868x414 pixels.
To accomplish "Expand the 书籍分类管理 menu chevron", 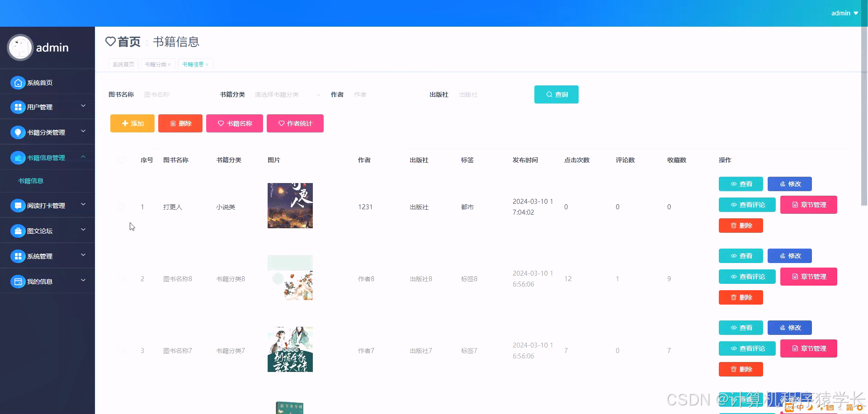I will [x=83, y=132].
